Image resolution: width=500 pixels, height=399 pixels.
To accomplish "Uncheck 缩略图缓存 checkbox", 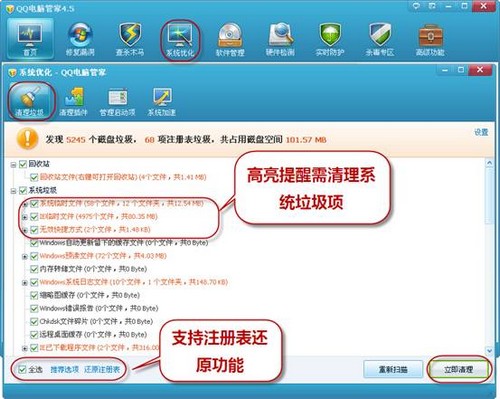I will coord(34,295).
